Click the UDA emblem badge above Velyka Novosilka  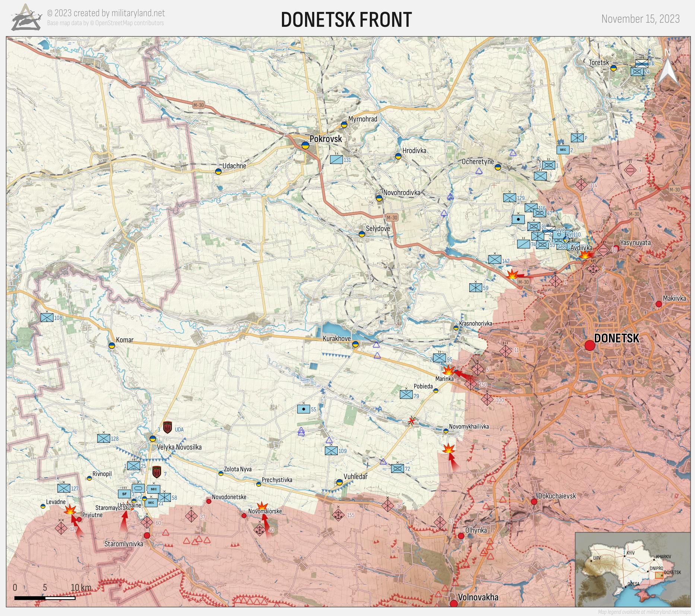pos(168,427)
